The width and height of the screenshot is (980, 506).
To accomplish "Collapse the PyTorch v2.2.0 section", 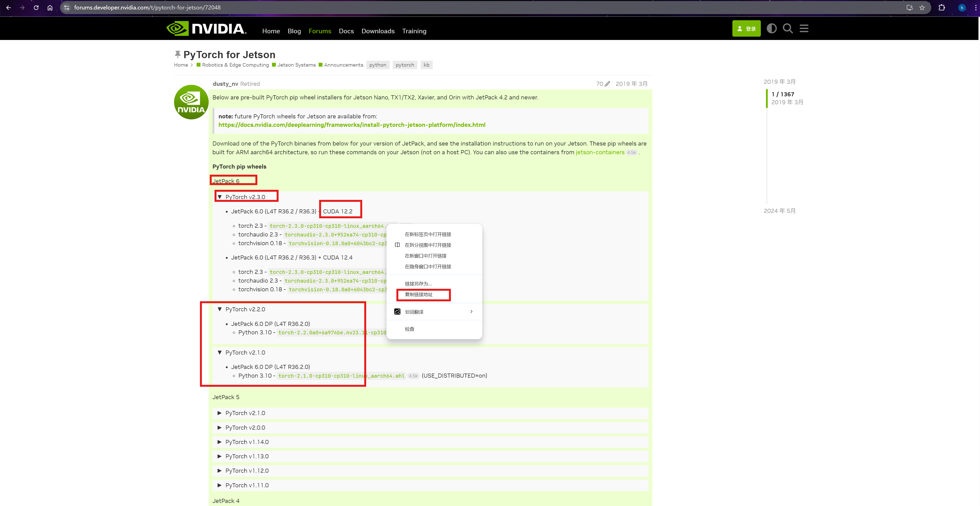I will [x=245, y=309].
